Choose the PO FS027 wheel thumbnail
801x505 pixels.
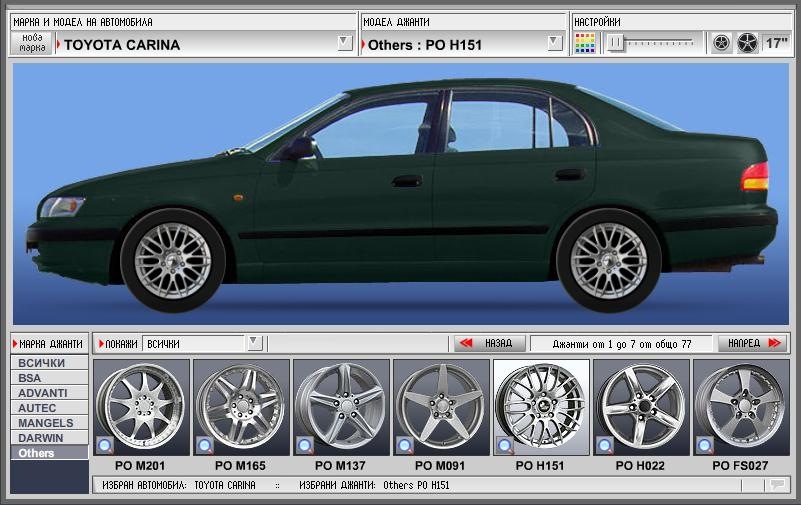point(741,407)
